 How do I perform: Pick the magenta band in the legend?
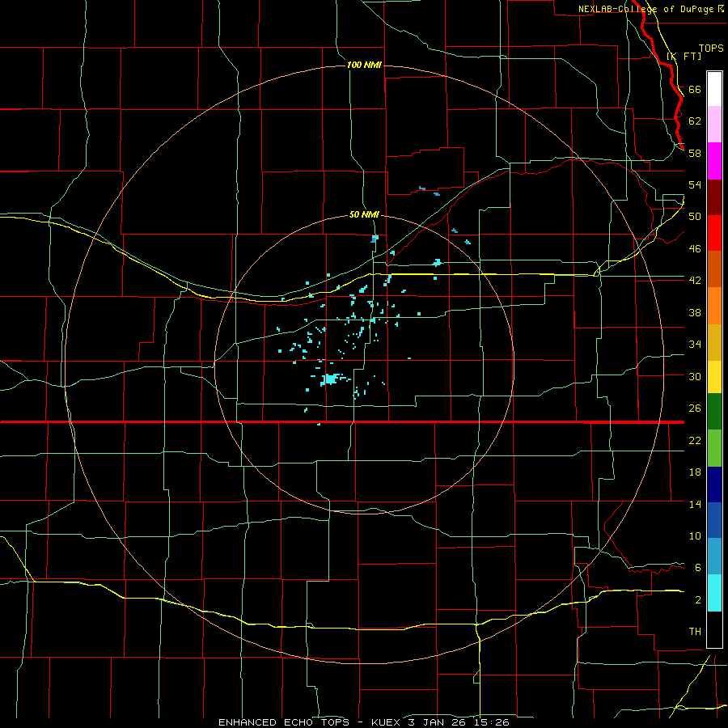tap(714, 161)
